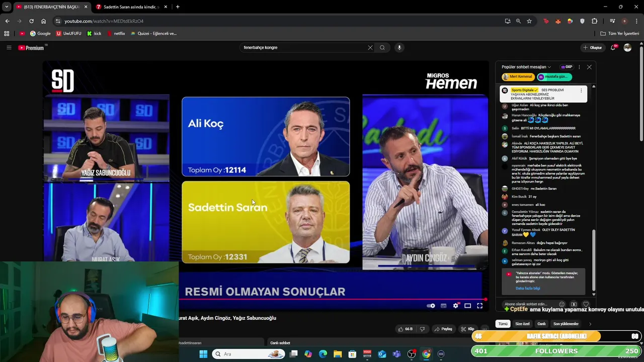Select Son yüklenenler filter chip
Screen dimensions: 644x362
(x=566, y=324)
